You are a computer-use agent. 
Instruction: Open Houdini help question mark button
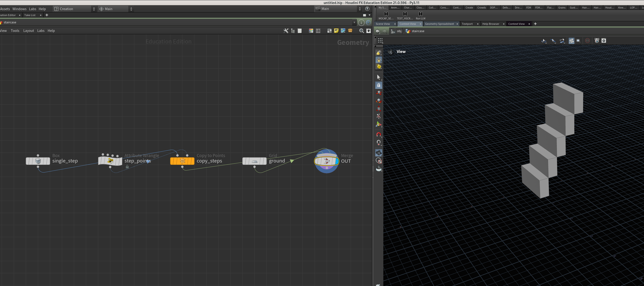point(367,9)
